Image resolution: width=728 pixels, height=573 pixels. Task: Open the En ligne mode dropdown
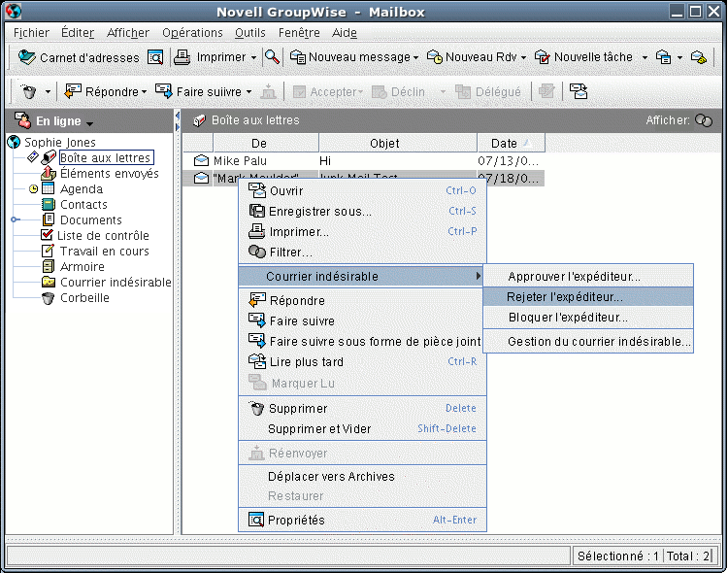click(89, 123)
